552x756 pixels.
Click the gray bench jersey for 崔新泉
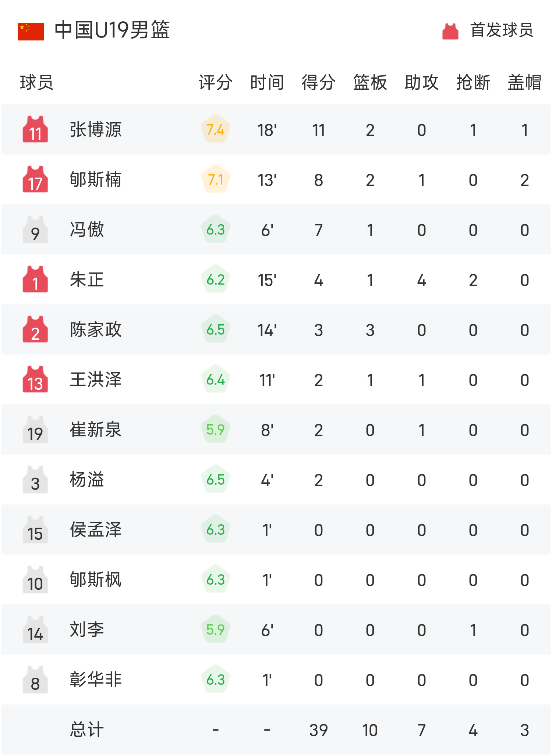click(35, 430)
